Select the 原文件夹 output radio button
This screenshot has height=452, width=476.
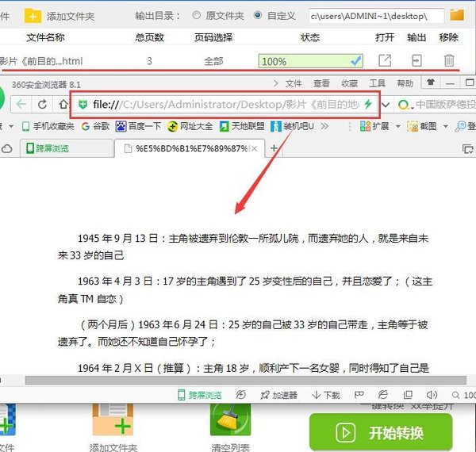197,15
